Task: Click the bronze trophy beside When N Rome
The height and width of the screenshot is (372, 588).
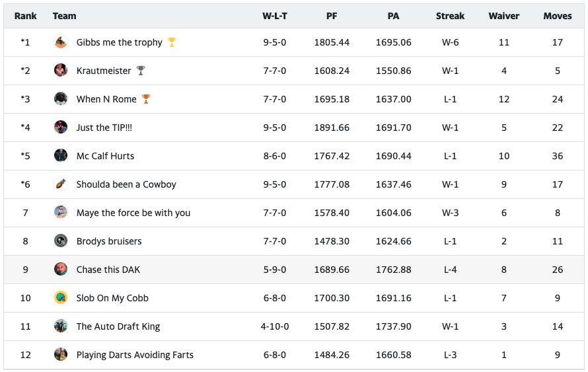Action: (x=146, y=99)
